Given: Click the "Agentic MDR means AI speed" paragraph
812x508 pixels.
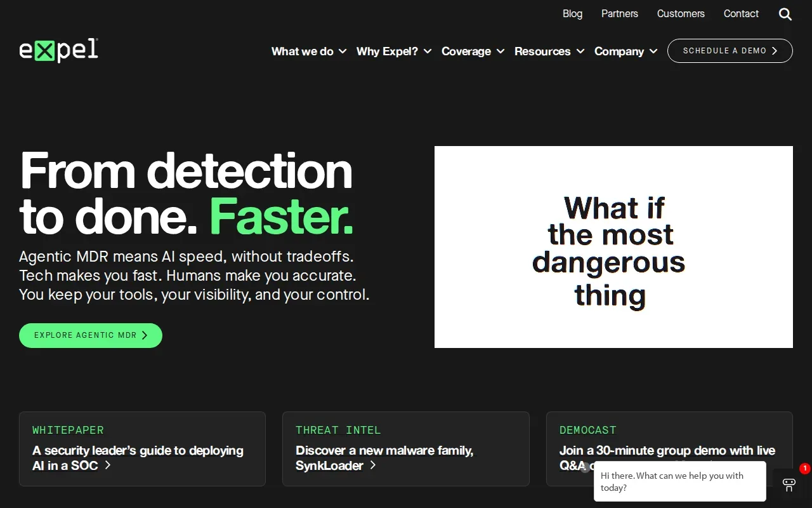Looking at the screenshot, I should tap(194, 276).
